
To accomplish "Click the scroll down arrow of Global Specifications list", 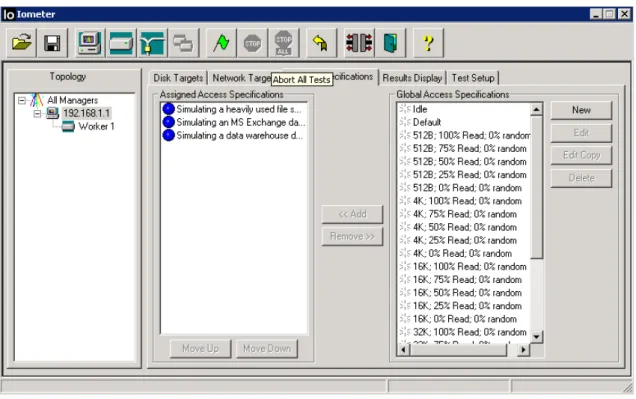I will point(536,337).
